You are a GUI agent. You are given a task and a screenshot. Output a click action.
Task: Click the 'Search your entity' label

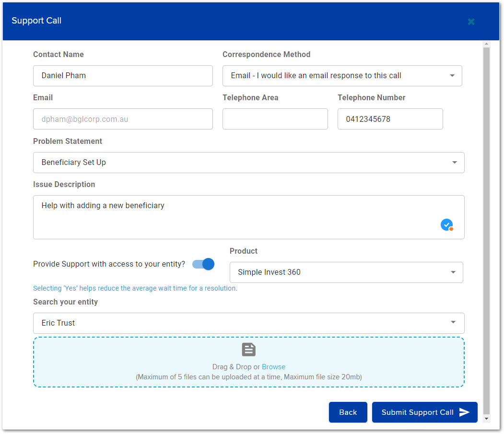(x=65, y=302)
